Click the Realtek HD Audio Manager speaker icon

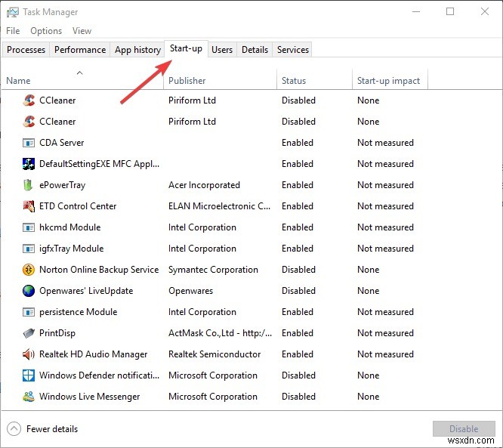coord(29,354)
